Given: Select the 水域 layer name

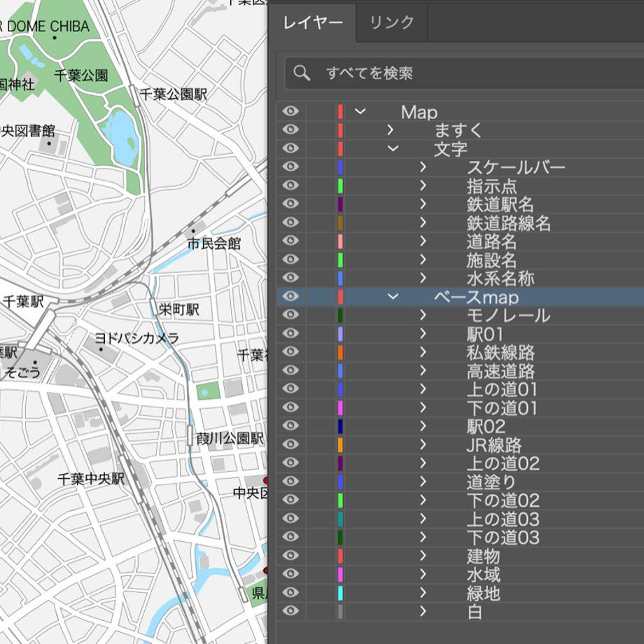Looking at the screenshot, I should pyautogui.click(x=484, y=574).
